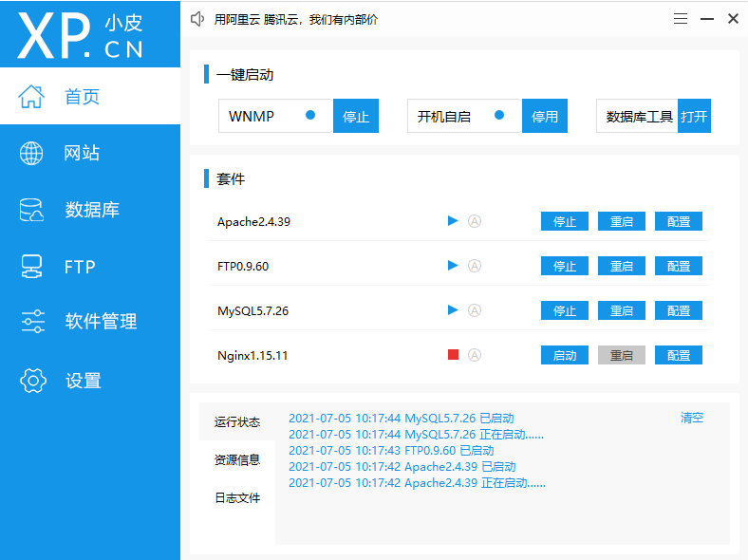Click the settings gear icon
Image resolution: width=748 pixels, height=560 pixels.
click(32, 381)
